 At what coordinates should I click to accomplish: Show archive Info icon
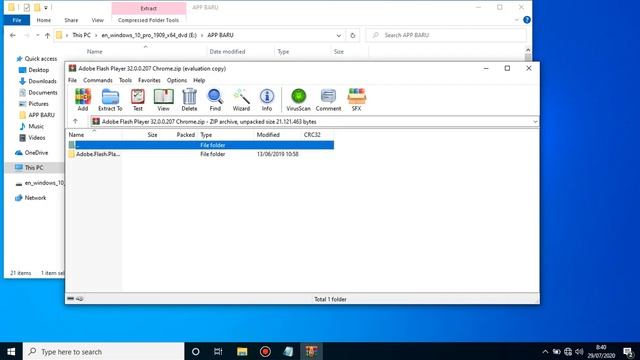[267, 100]
